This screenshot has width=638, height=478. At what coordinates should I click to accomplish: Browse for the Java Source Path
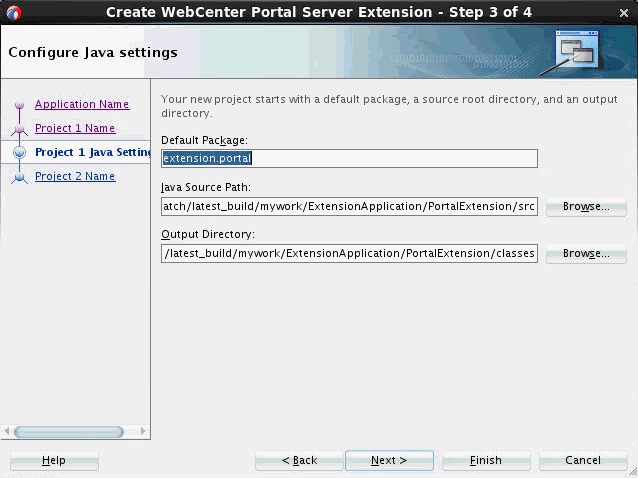pos(586,206)
